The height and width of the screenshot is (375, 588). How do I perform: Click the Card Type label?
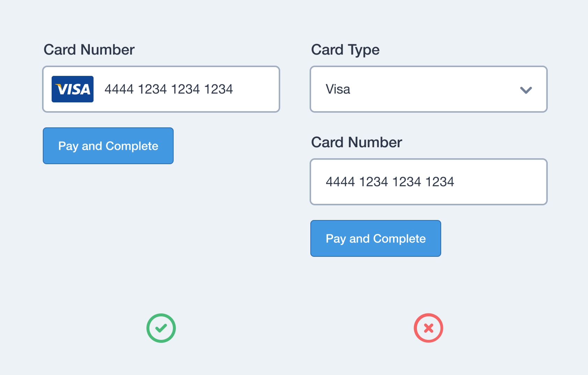[x=345, y=50]
